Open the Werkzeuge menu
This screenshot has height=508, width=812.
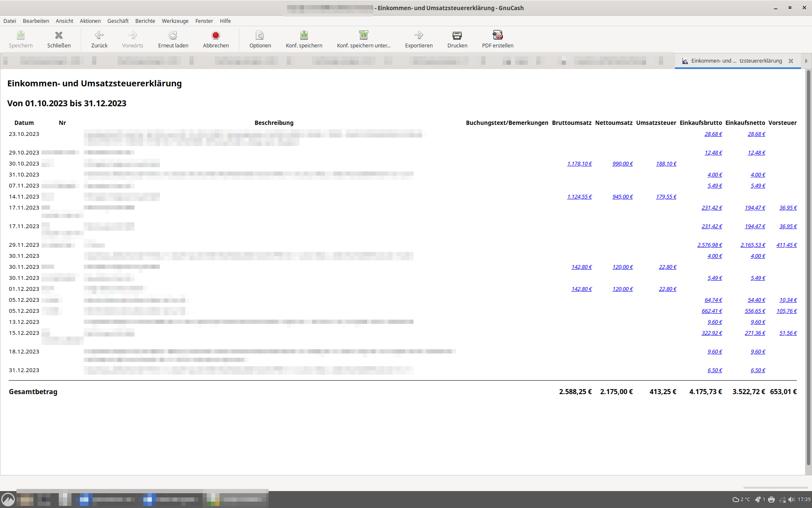point(175,21)
